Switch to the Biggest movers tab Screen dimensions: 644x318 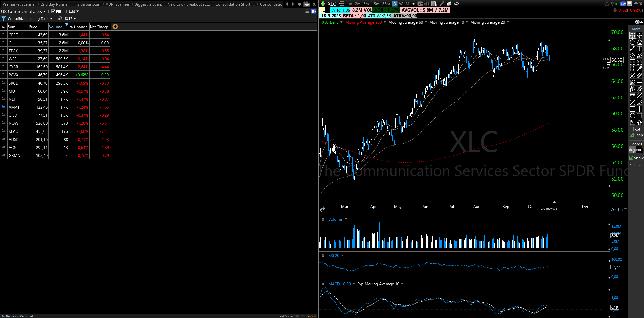point(148,4)
